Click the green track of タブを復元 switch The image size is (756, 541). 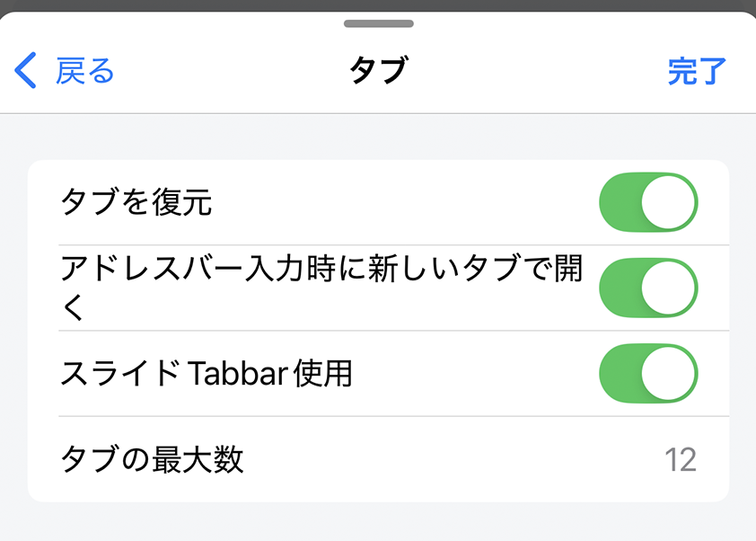coord(620,202)
